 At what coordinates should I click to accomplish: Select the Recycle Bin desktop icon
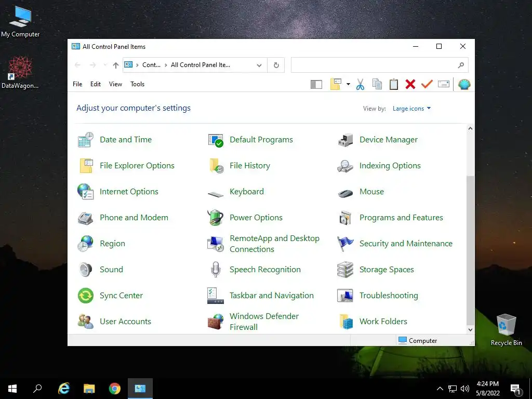(x=506, y=330)
